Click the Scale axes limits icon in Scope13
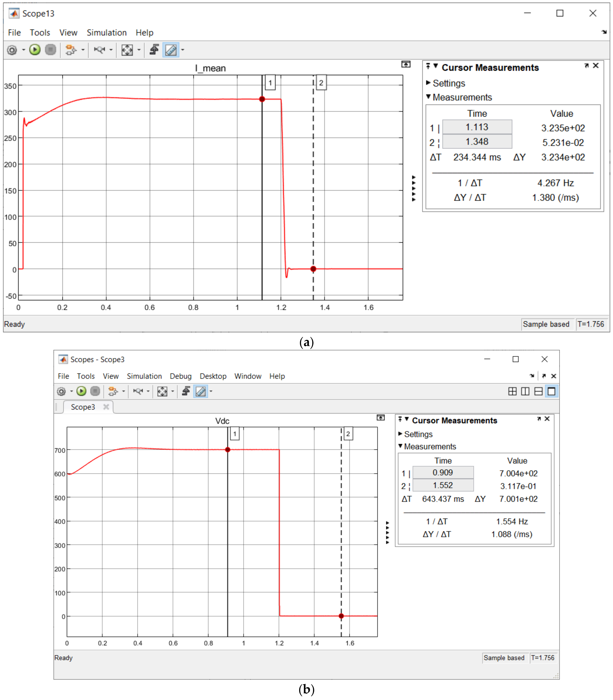This screenshot has height=700, width=613. click(x=127, y=50)
